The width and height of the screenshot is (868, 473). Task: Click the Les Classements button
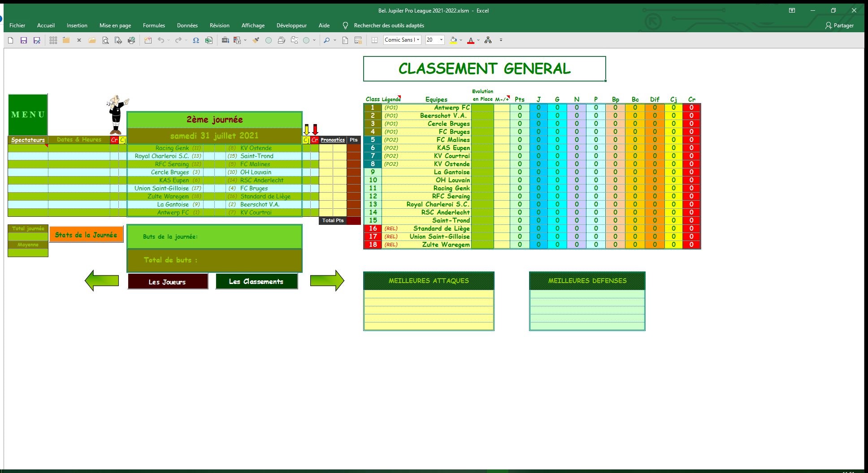click(x=256, y=282)
